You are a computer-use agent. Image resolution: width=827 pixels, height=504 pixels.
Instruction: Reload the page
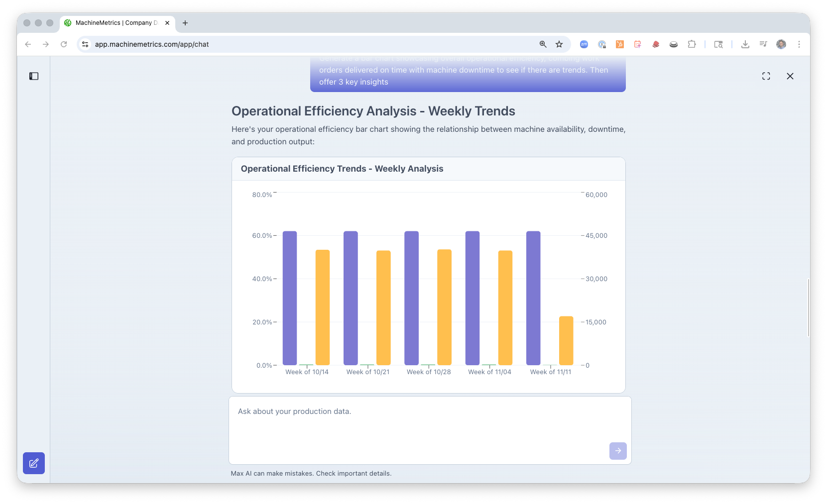[64, 44]
